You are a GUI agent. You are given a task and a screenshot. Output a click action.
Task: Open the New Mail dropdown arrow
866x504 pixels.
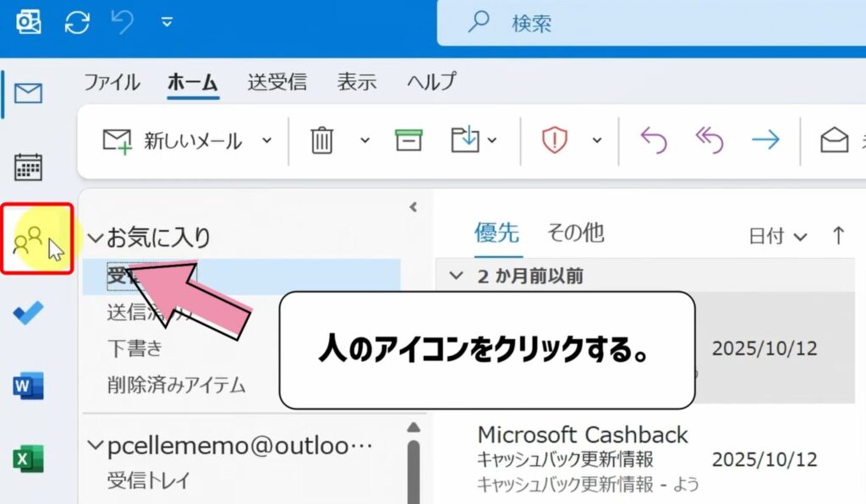tap(266, 140)
